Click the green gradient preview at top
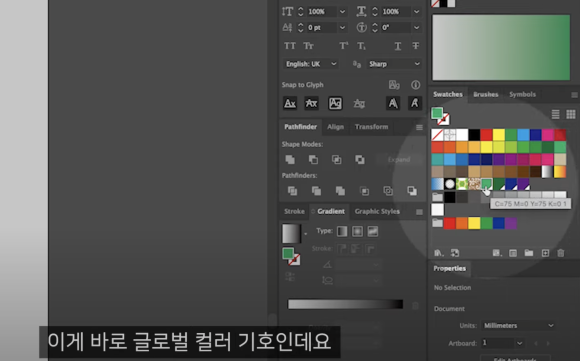Image resolution: width=580 pixels, height=361 pixels. click(501, 48)
